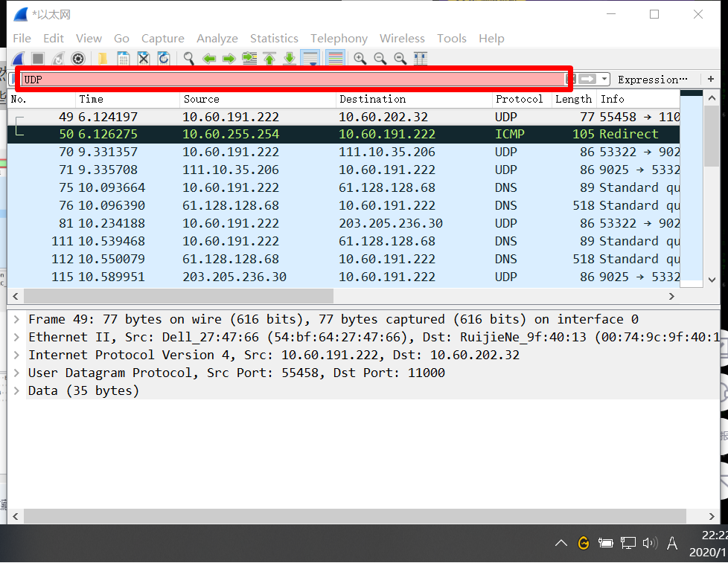The height and width of the screenshot is (563, 728).
Task: Open the Go menu
Action: point(121,39)
